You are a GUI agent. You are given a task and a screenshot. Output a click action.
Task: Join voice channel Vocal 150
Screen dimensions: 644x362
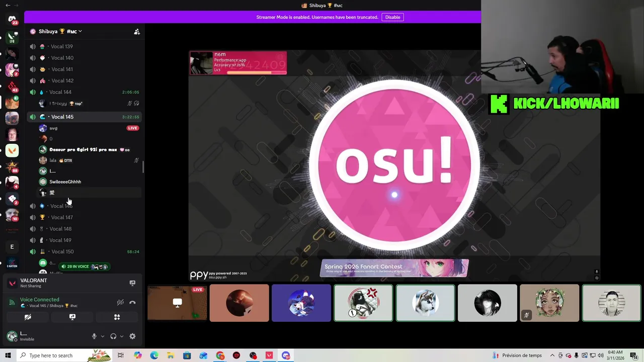tap(84, 251)
